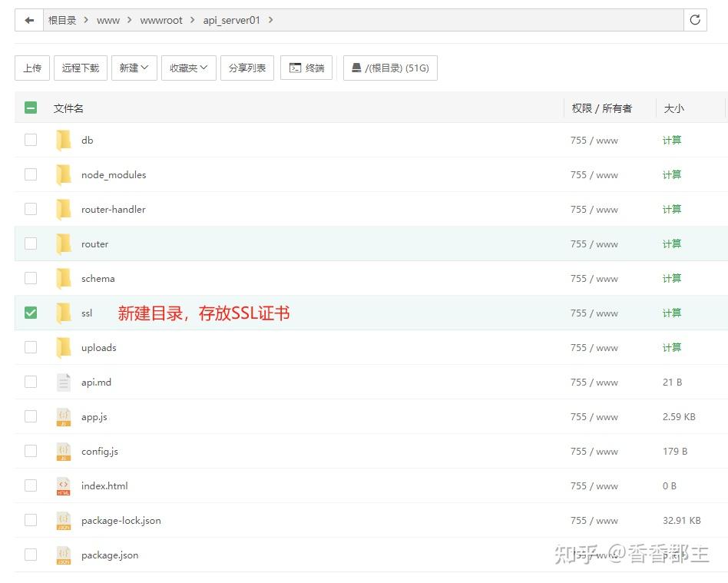Open the 分享列表 share list
728x583 pixels.
[x=247, y=68]
